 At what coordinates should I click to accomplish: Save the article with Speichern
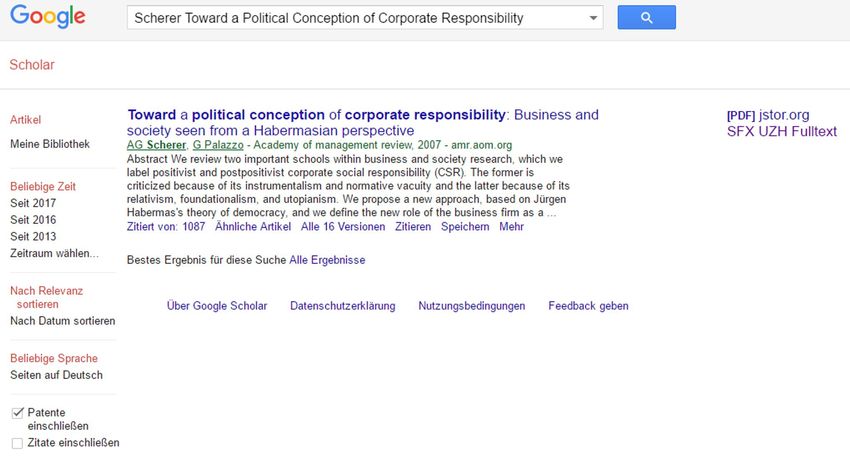click(x=465, y=227)
